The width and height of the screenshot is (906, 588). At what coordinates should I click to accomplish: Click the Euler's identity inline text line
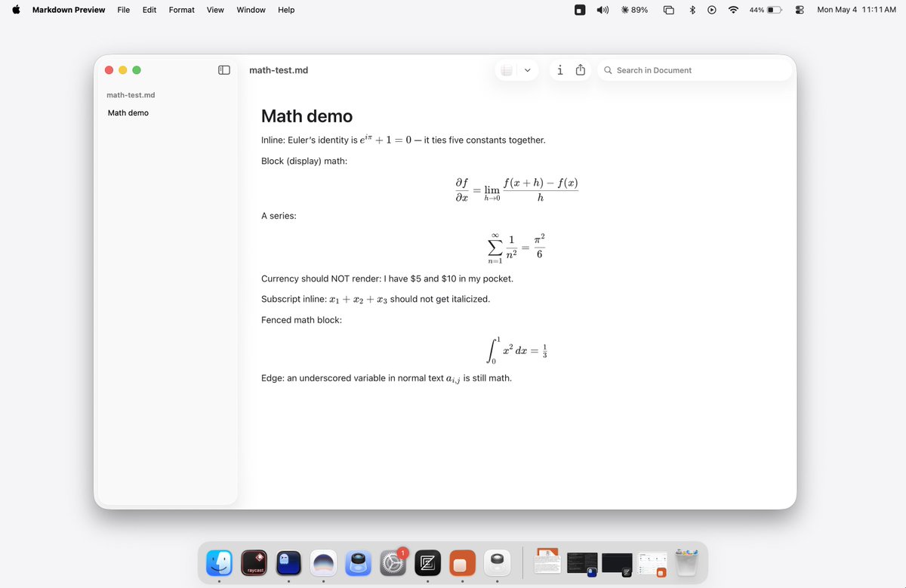(x=403, y=140)
